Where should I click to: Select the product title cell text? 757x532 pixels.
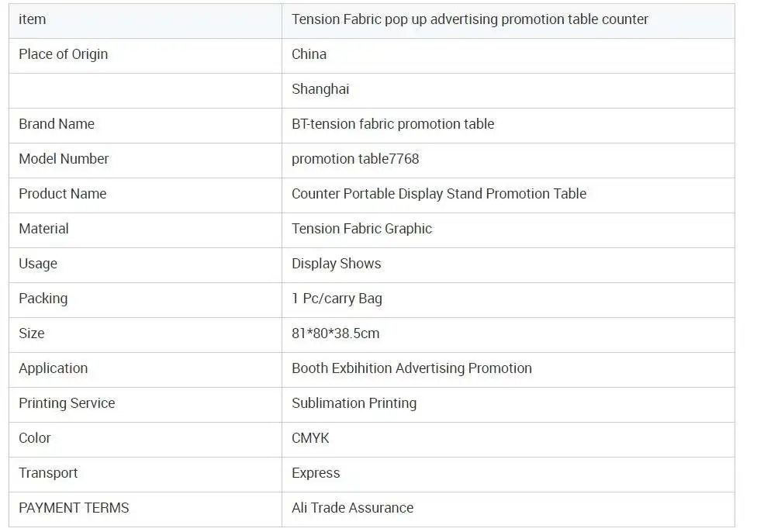[x=469, y=19]
